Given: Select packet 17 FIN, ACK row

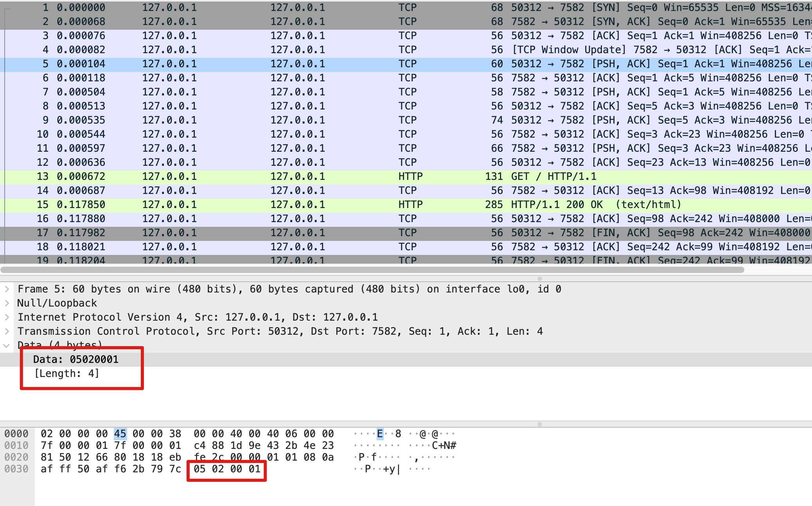Looking at the screenshot, I should click(407, 233).
